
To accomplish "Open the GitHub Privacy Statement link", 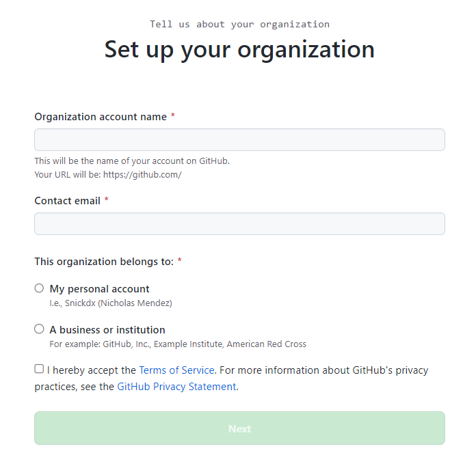I will click(176, 387).
